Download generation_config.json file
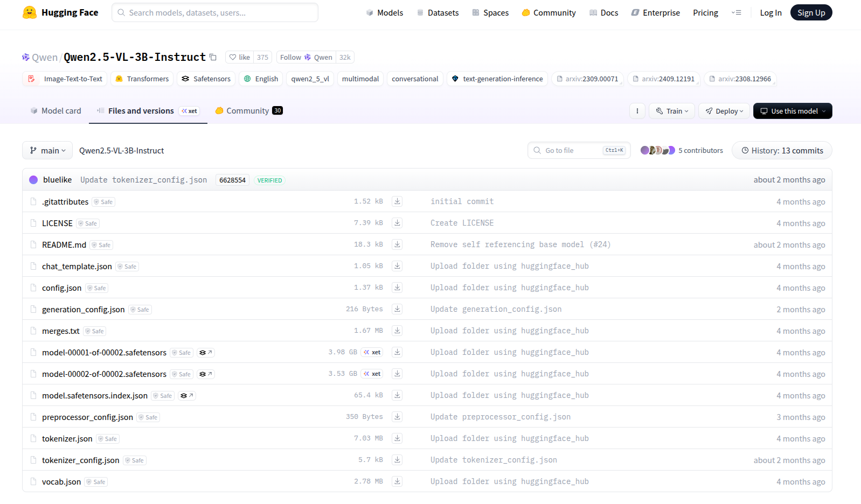Screen dimensions: 861x504 397,309
